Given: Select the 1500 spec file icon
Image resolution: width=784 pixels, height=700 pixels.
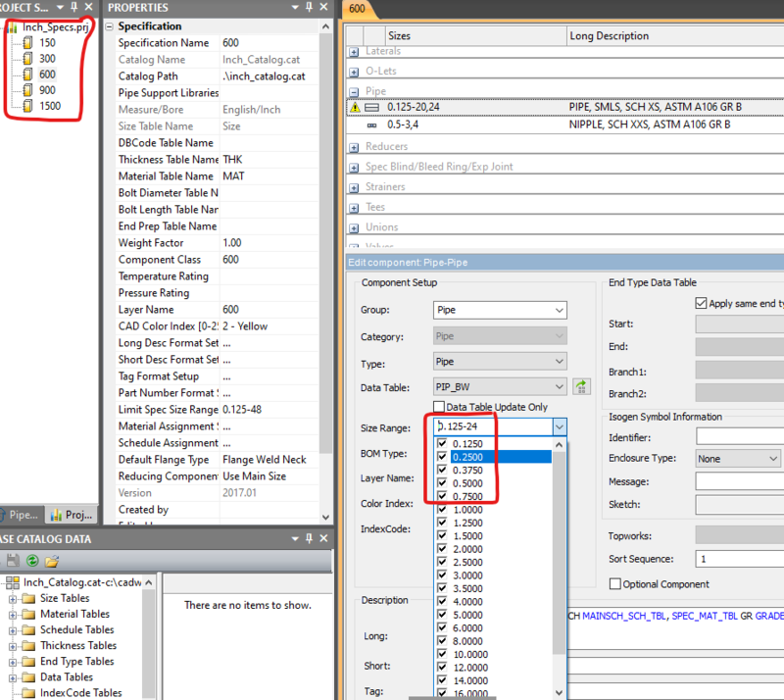Looking at the screenshot, I should (x=28, y=105).
